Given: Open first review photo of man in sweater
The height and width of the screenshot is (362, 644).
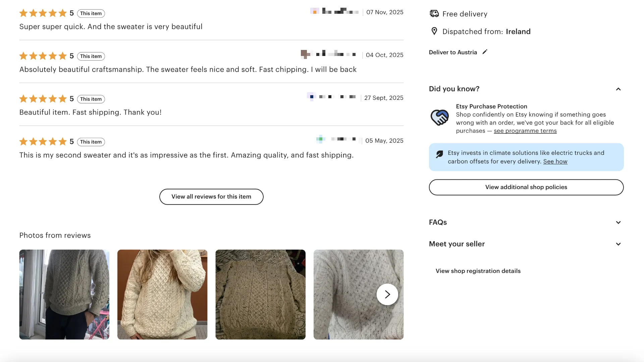Looking at the screenshot, I should [x=64, y=294].
